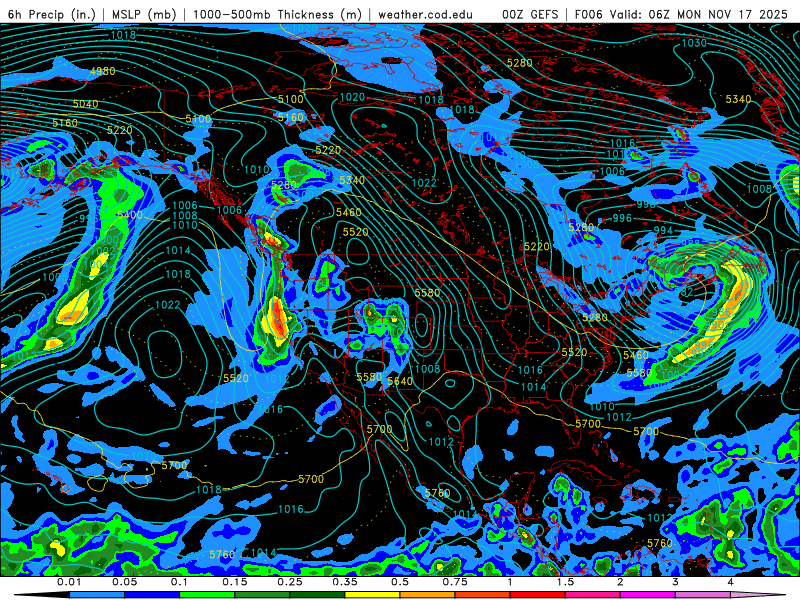Click the '5640' thickness contour label

point(400,382)
